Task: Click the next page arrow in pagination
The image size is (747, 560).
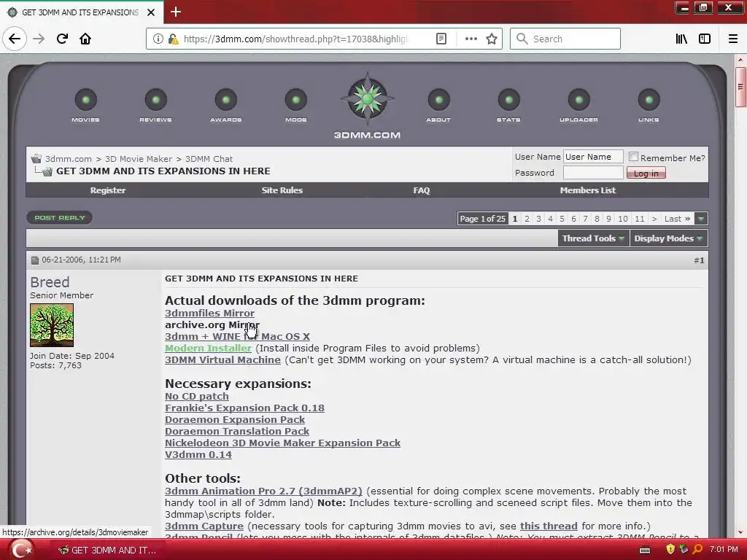Action: 654,219
